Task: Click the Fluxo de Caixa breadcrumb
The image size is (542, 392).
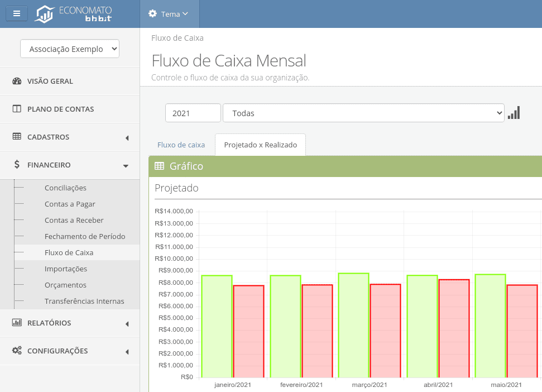Action: [x=178, y=38]
